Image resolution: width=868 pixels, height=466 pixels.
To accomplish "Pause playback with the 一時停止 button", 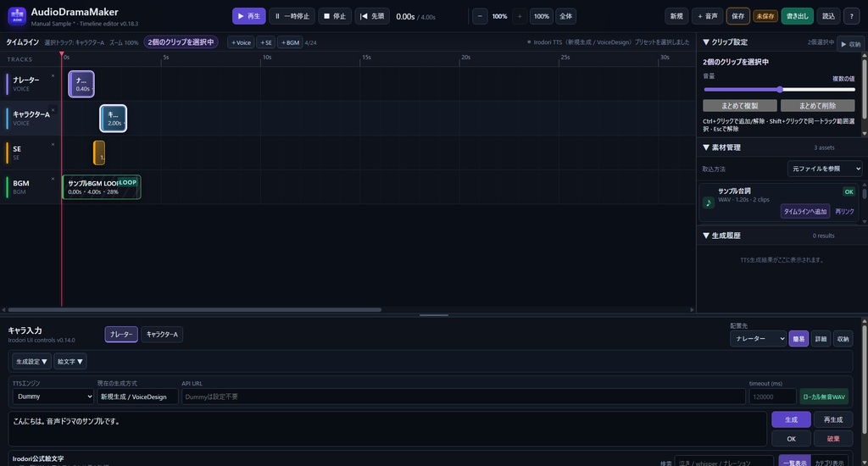I will point(292,16).
